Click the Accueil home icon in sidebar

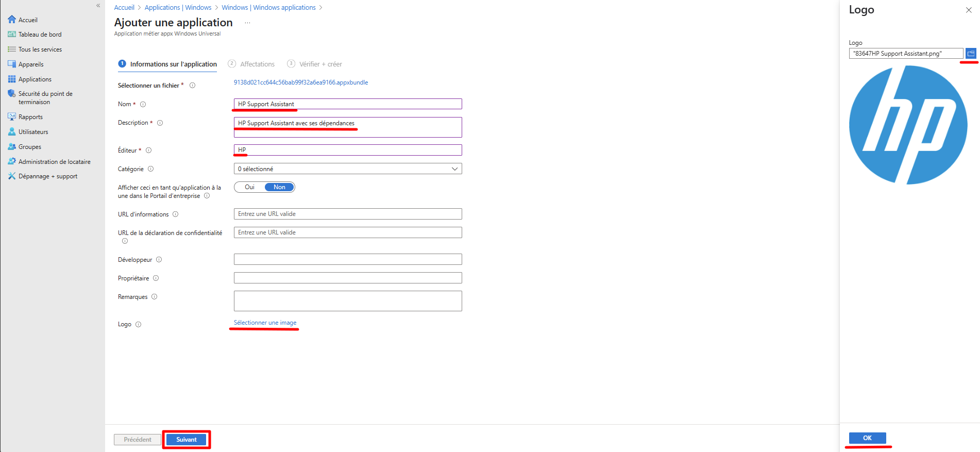(12, 20)
